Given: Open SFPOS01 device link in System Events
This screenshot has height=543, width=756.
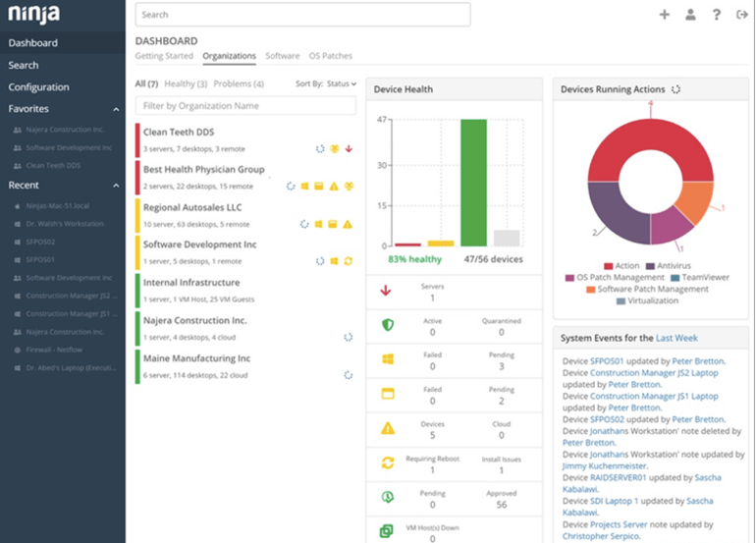Looking at the screenshot, I should [607, 361].
